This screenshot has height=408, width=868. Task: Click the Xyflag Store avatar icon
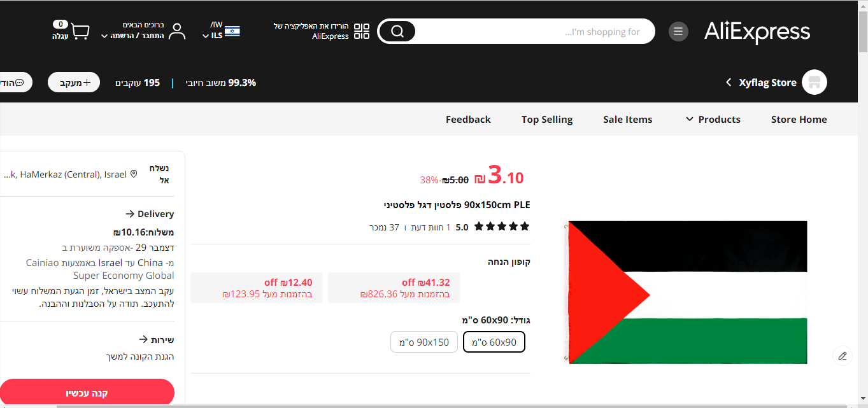(x=815, y=82)
